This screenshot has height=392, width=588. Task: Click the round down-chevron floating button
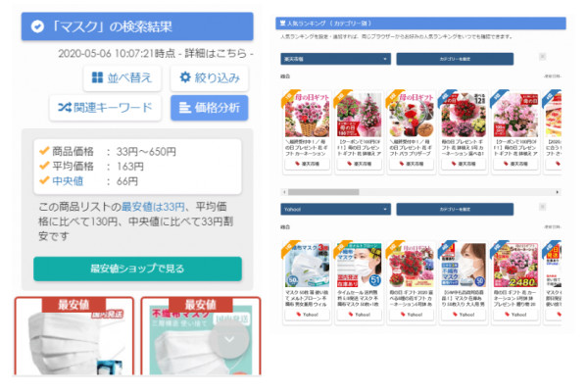228,339
